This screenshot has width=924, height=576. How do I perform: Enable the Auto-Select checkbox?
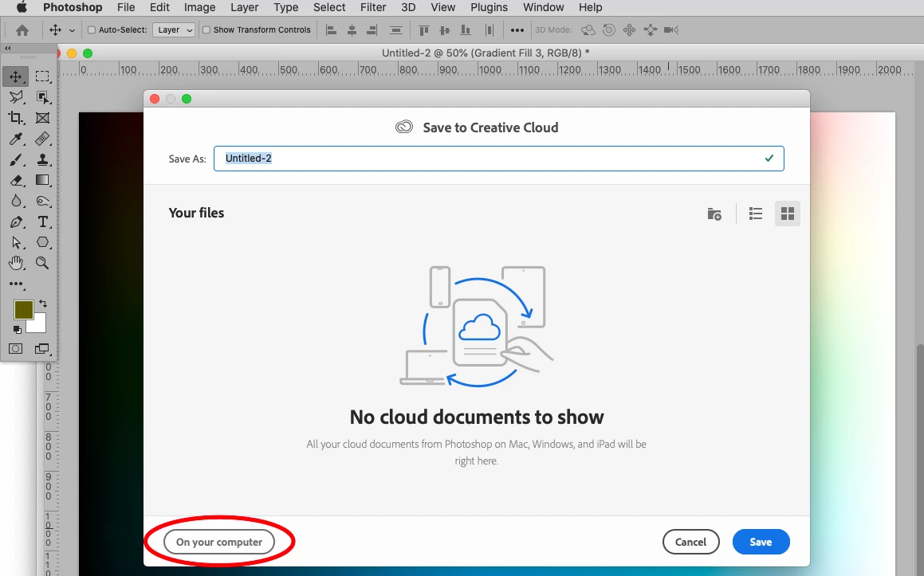coord(92,30)
